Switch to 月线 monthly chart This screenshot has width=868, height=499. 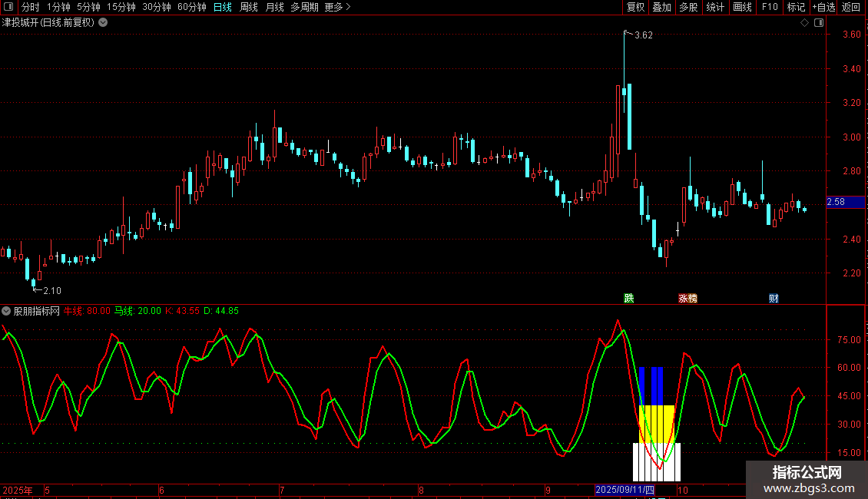tap(274, 7)
